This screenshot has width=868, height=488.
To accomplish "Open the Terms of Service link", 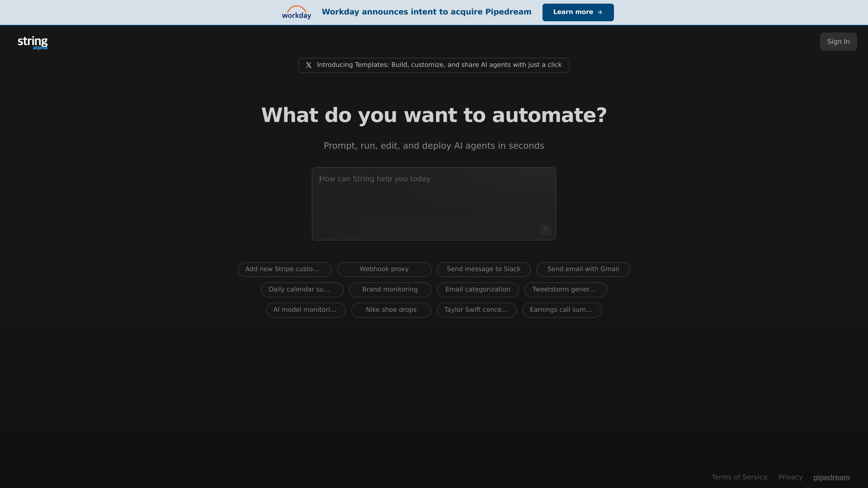I will 739,477.
